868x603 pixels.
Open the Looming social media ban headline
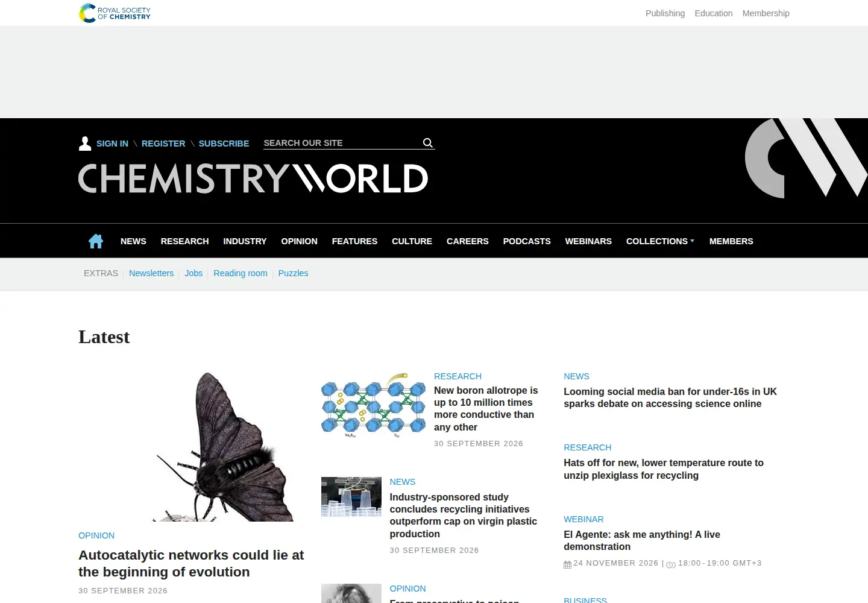pos(670,397)
